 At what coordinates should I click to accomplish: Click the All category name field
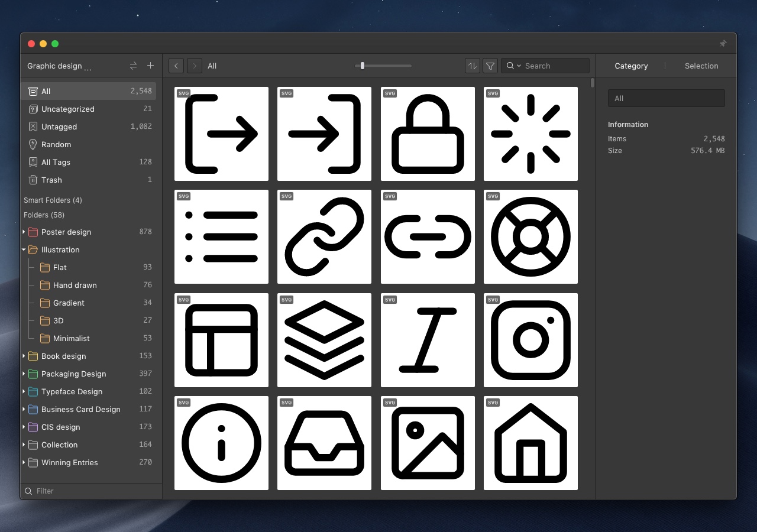pos(667,98)
